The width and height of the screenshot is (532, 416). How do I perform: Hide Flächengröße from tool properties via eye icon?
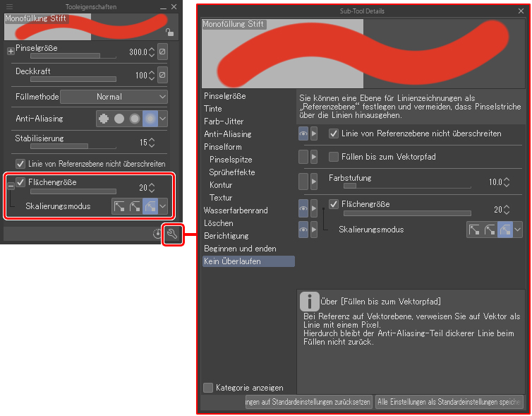(x=303, y=208)
